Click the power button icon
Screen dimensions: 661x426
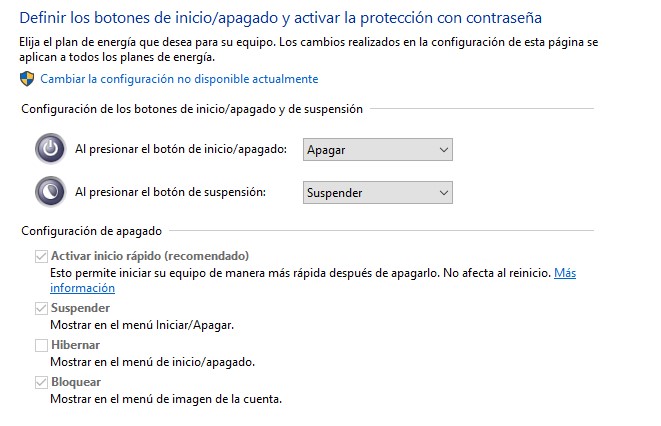50,149
